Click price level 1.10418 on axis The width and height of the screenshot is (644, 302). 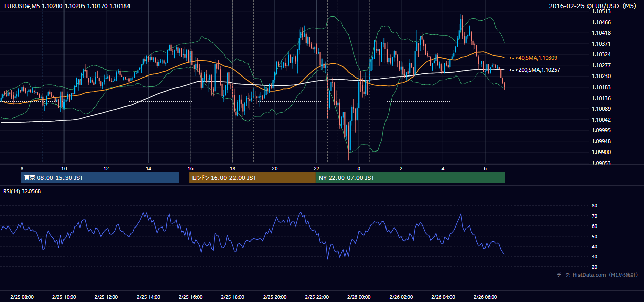tap(601, 33)
